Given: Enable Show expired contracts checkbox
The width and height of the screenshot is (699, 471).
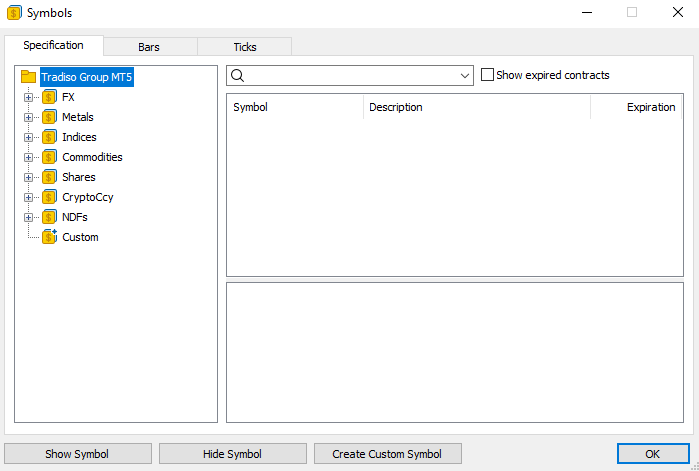Looking at the screenshot, I should (488, 75).
